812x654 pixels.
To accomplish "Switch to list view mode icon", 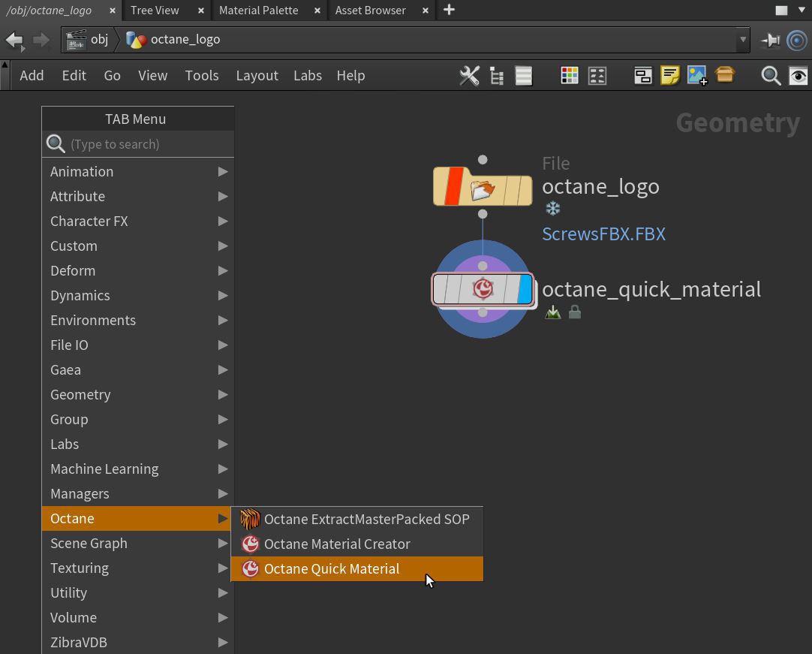I will [524, 76].
